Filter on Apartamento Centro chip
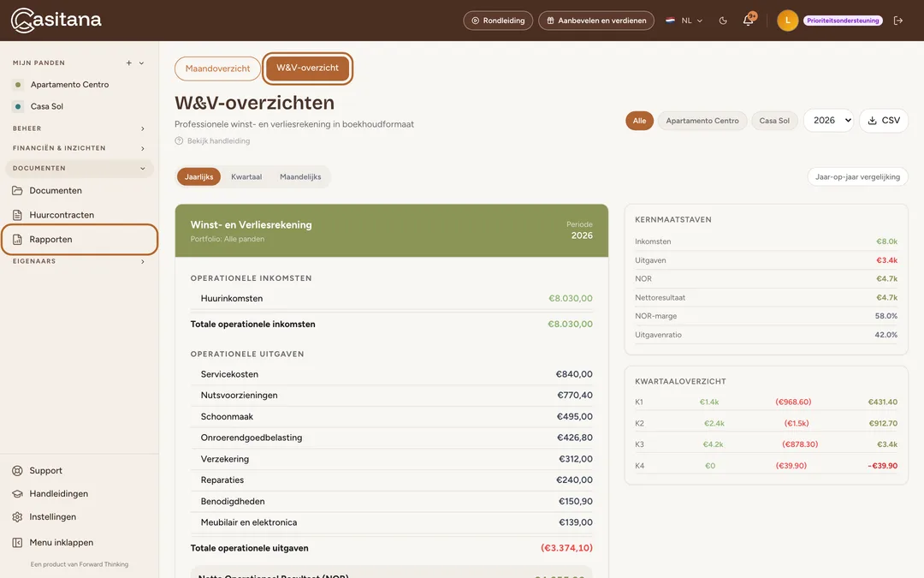924x578 pixels. (x=702, y=121)
